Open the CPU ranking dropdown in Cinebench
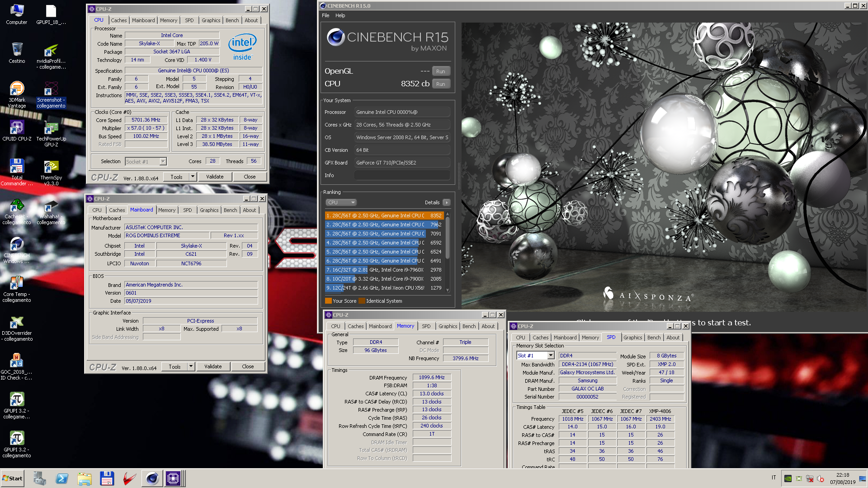The height and width of the screenshot is (488, 868). (x=341, y=202)
